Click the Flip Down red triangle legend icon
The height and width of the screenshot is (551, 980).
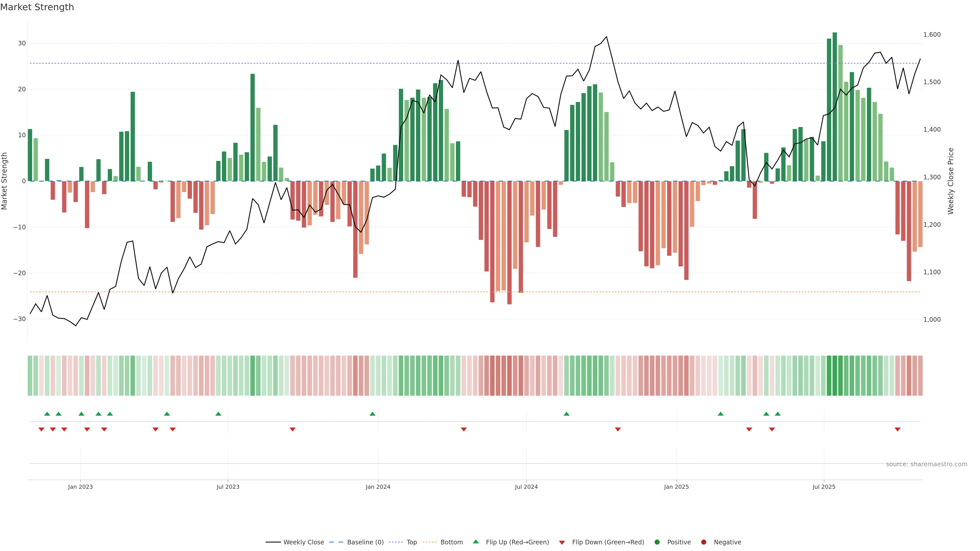point(562,542)
